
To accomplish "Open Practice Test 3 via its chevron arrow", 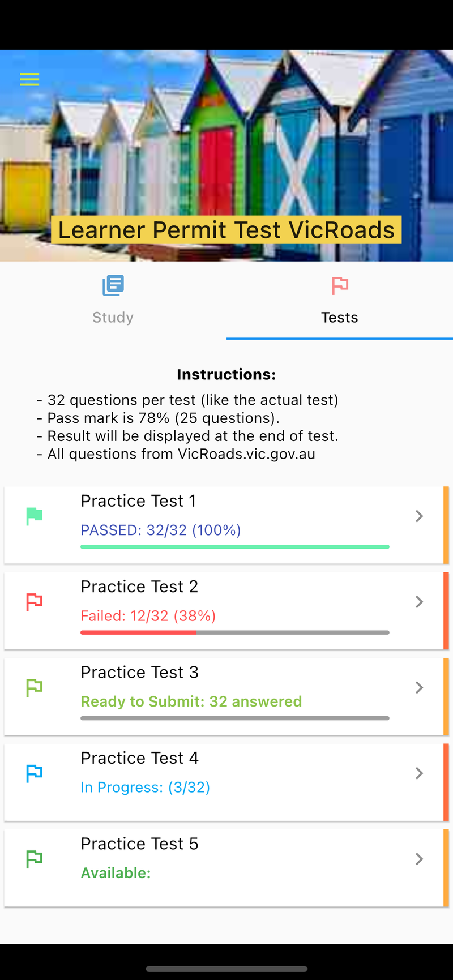I will (419, 687).
